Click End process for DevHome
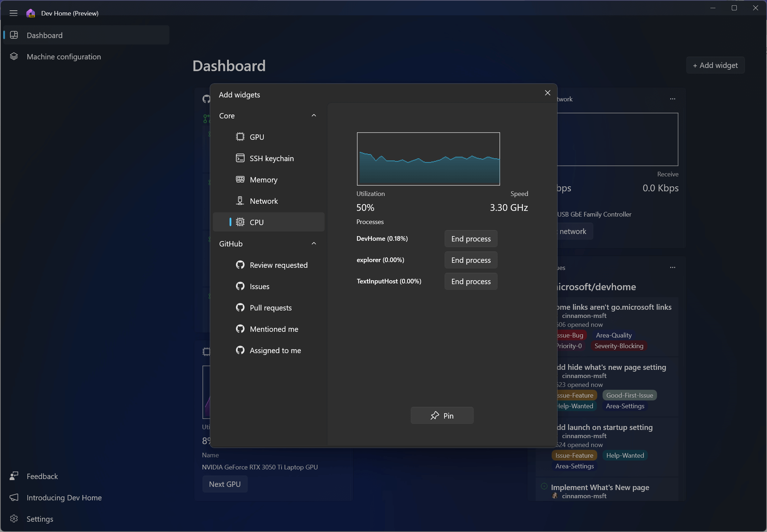 pos(471,239)
